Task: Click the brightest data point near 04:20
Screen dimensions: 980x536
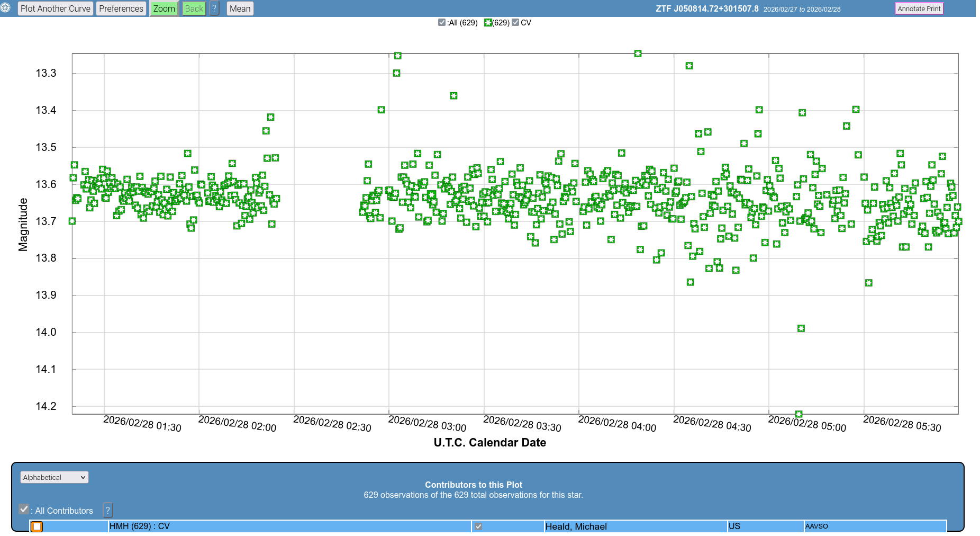Action: 638,53
